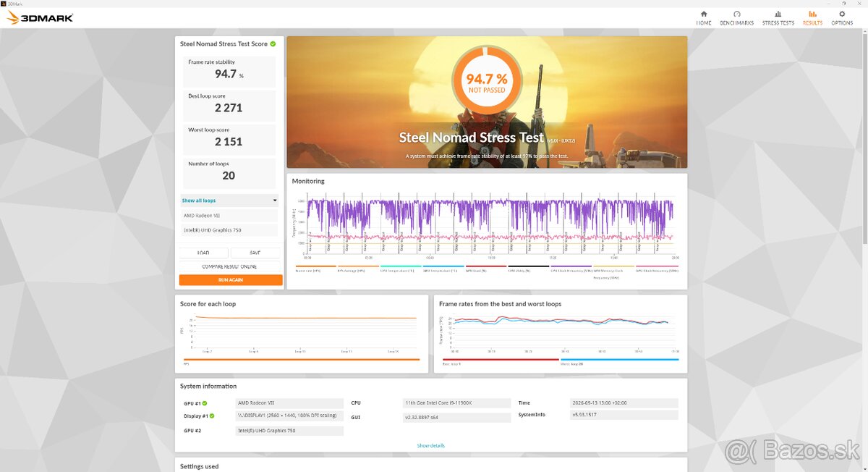
Task: Click the orange Run Again button
Action: point(231,279)
